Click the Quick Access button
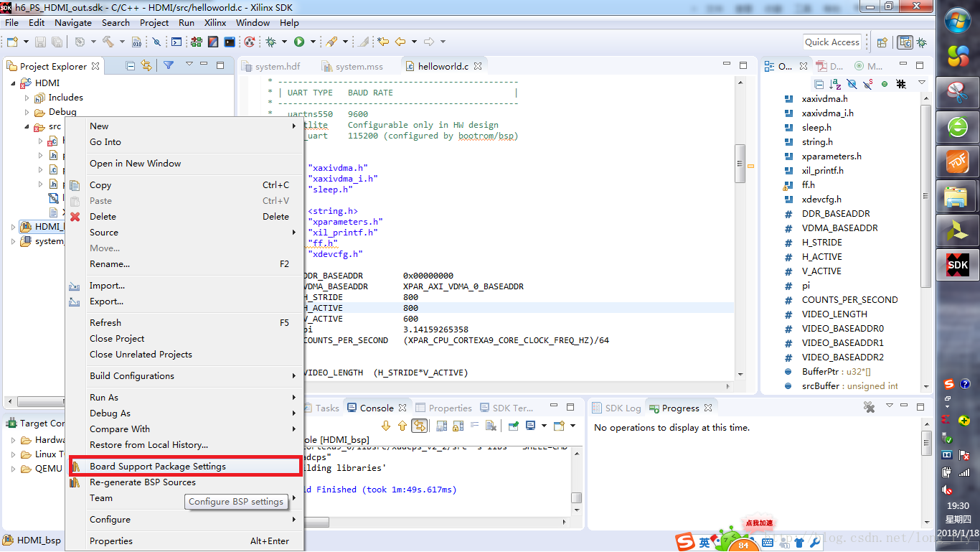 point(831,41)
